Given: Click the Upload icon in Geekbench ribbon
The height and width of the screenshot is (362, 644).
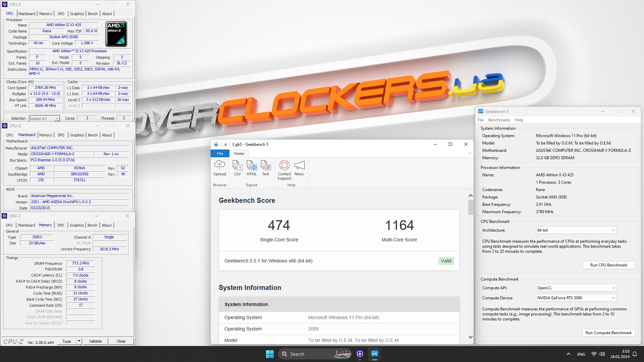Looking at the screenshot, I should (220, 168).
